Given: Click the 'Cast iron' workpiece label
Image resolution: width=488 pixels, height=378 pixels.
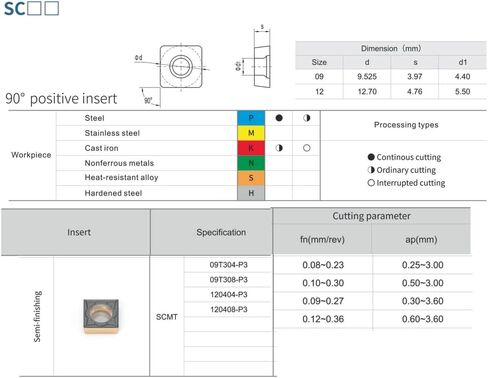Looking at the screenshot, I should click(x=101, y=148).
